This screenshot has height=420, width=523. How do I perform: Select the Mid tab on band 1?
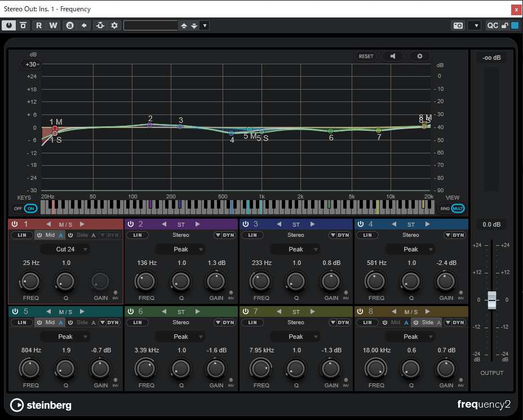tap(50, 235)
